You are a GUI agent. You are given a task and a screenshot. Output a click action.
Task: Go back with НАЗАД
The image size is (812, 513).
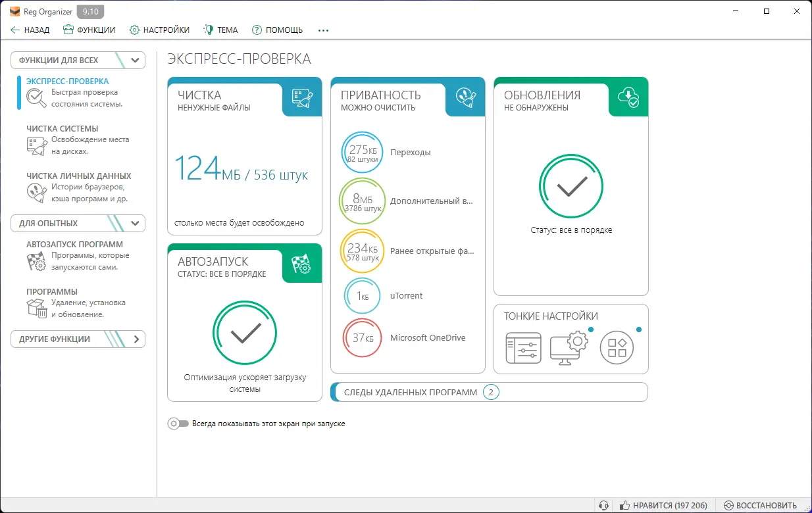point(30,30)
